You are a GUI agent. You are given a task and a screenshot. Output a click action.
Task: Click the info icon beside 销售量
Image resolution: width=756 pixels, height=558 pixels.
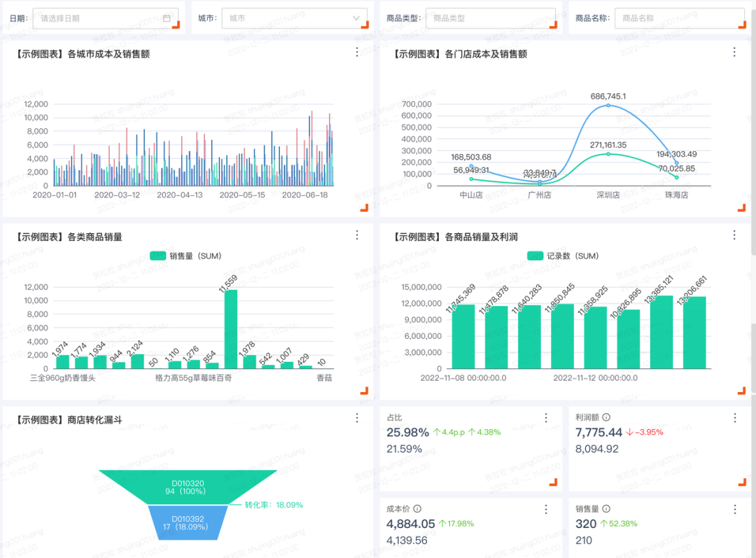click(606, 508)
